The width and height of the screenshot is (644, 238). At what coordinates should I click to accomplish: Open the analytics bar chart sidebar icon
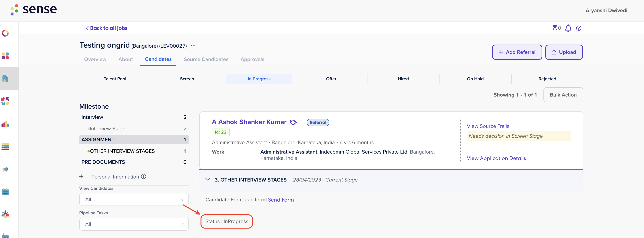5,124
